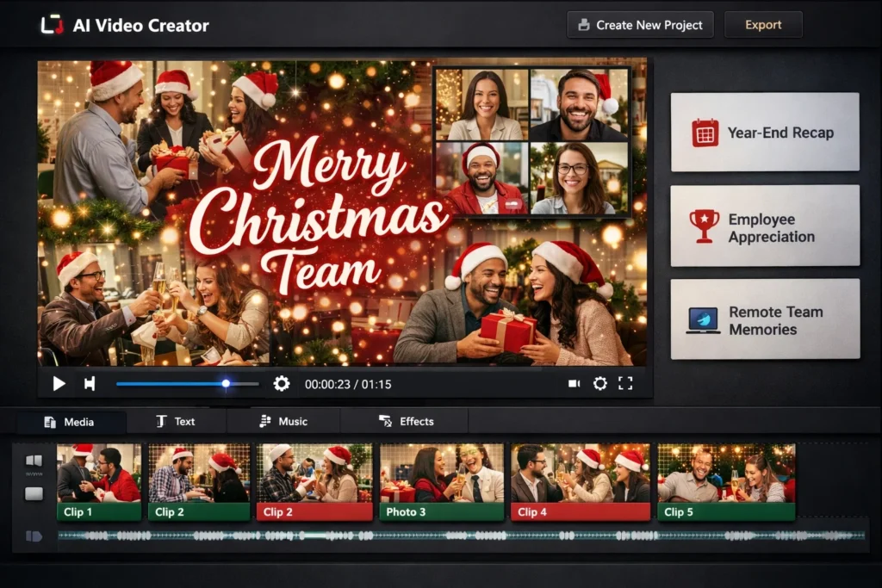
Task: Switch to the Effects tab
Action: (x=406, y=421)
